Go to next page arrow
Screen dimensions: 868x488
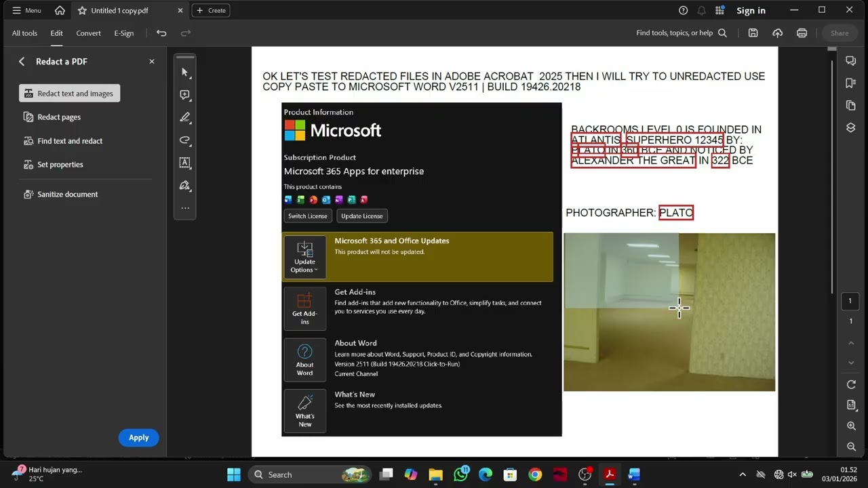(x=851, y=363)
